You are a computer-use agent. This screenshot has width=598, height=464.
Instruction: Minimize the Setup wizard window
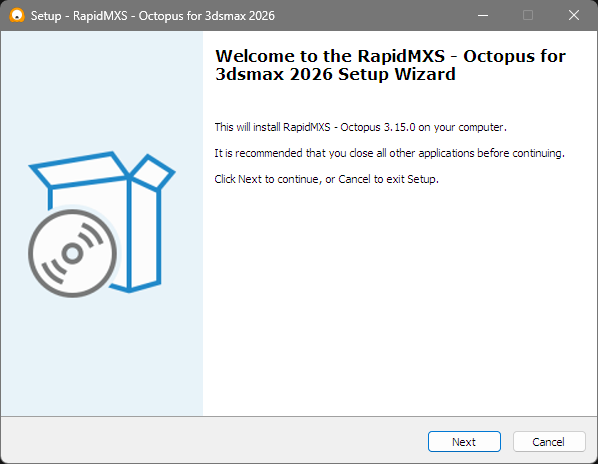click(x=483, y=16)
